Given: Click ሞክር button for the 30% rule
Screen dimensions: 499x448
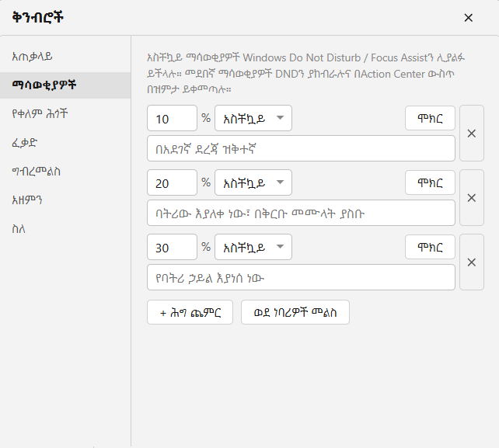Looking at the screenshot, I should click(430, 247).
